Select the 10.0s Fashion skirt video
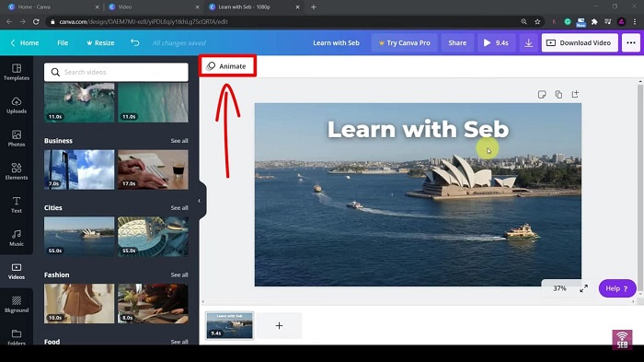 pos(79,304)
